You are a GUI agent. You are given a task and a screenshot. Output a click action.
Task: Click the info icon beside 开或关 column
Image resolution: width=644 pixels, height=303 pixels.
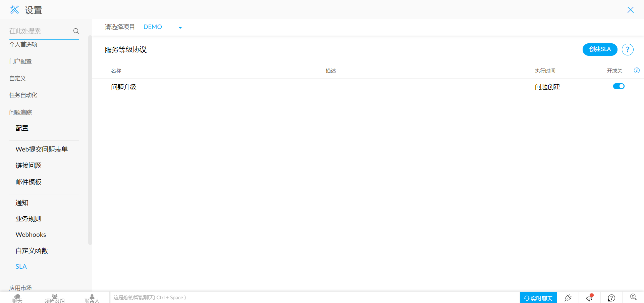636,71
